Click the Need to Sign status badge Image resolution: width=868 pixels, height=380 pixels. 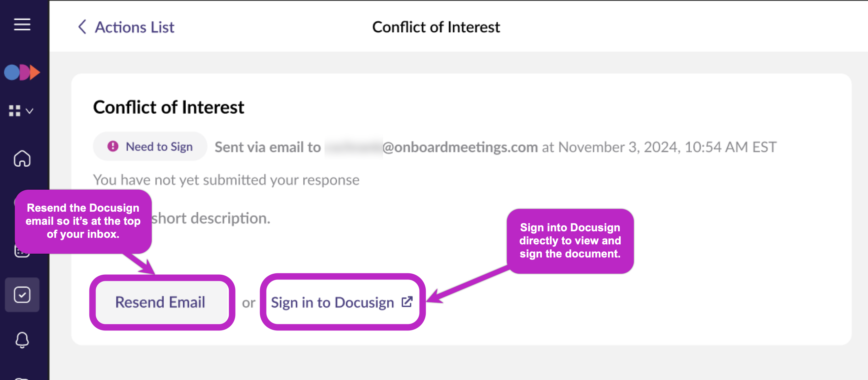[150, 147]
